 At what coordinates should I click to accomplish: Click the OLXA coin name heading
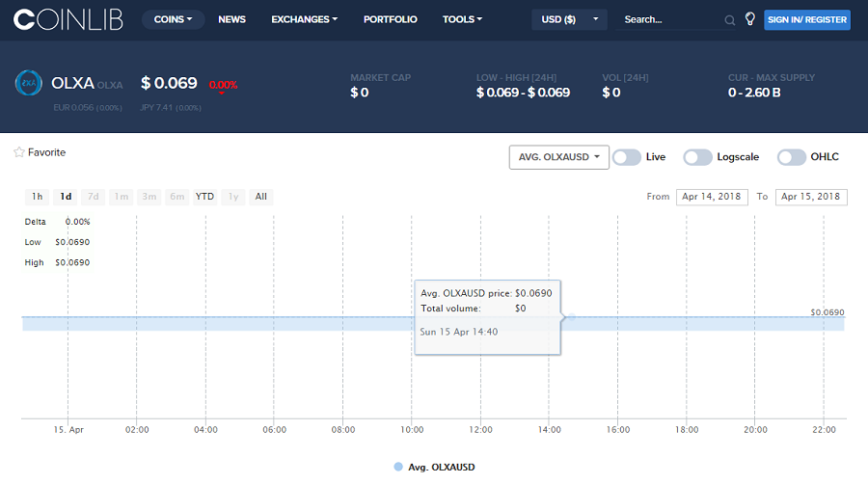pyautogui.click(x=72, y=83)
